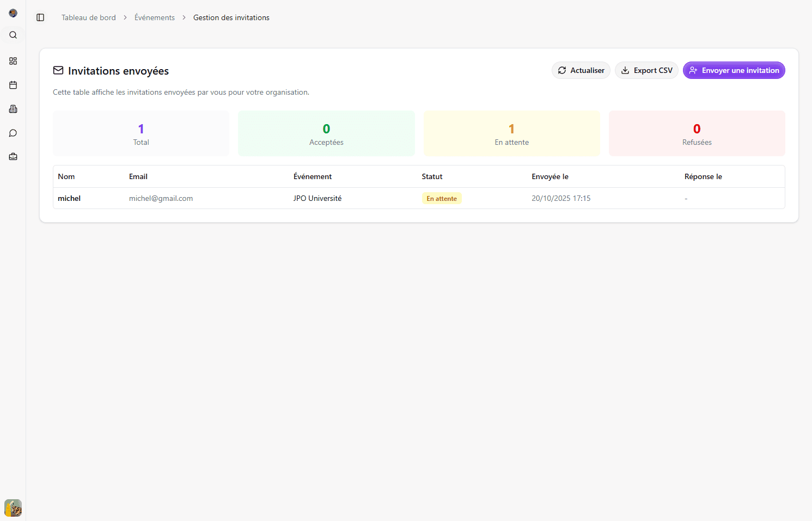The image size is (812, 521).
Task: Click the briefcase icon in sidebar
Action: tap(13, 157)
